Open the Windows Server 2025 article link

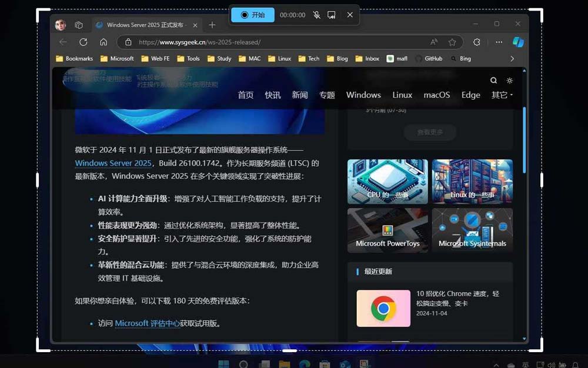click(113, 163)
